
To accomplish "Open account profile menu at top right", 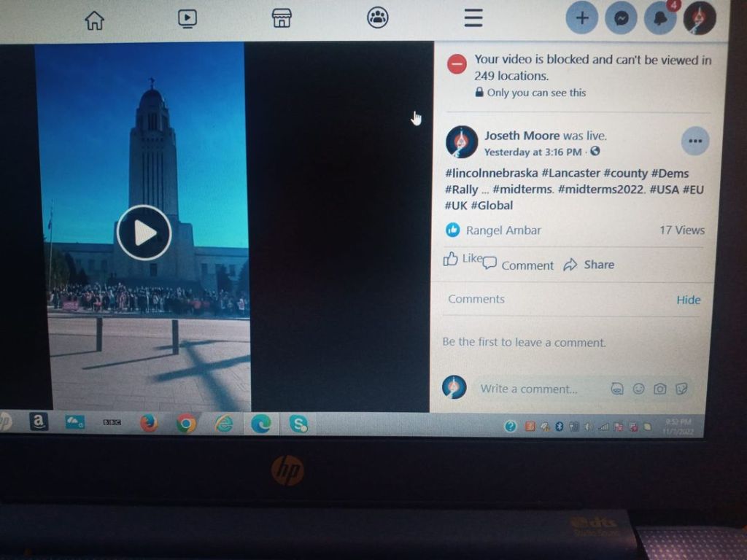I will tap(699, 18).
